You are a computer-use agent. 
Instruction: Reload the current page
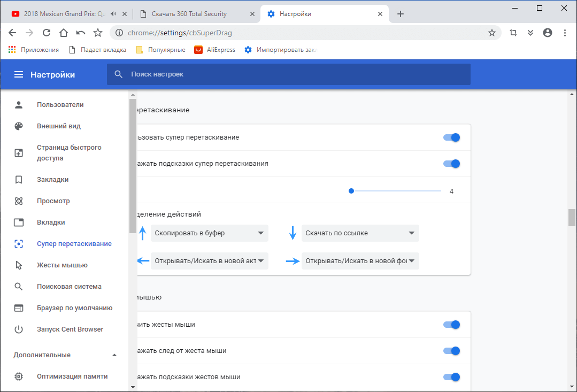coord(47,33)
